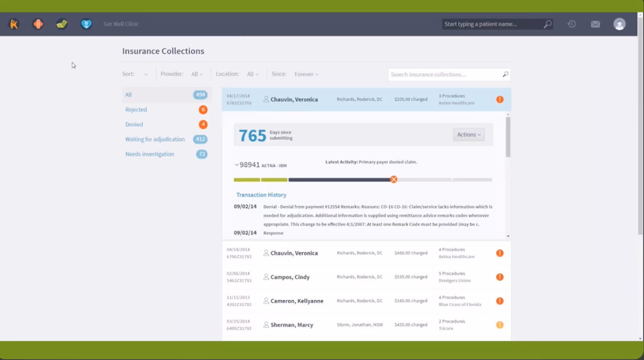Click the 72 badge on Needs investigation
Screen dimensions: 644x360
[202, 154]
